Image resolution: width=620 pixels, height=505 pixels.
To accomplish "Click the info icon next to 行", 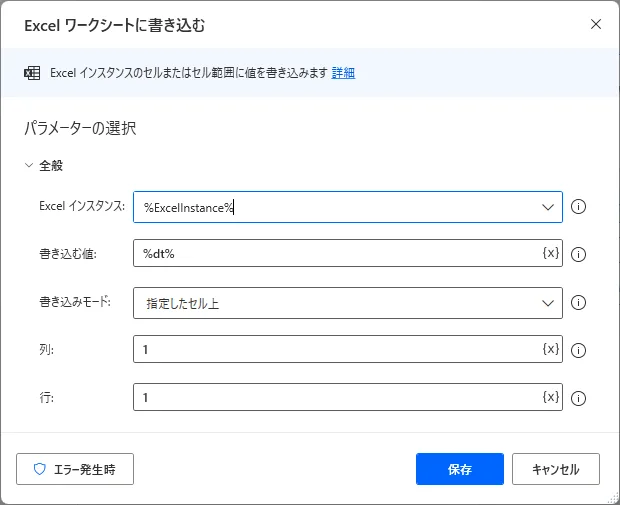I will tap(578, 398).
